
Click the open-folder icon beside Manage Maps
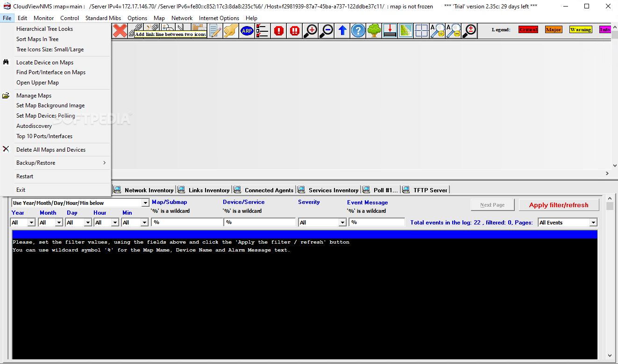click(6, 96)
